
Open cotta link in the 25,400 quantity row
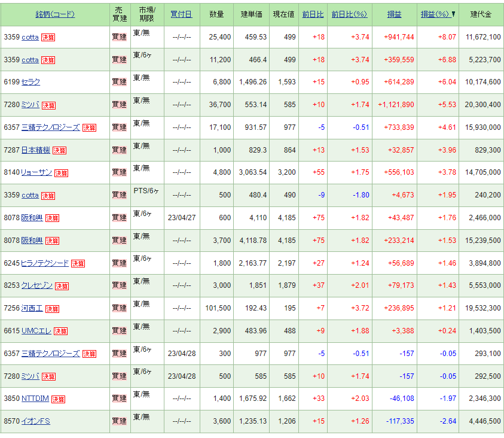click(x=30, y=37)
